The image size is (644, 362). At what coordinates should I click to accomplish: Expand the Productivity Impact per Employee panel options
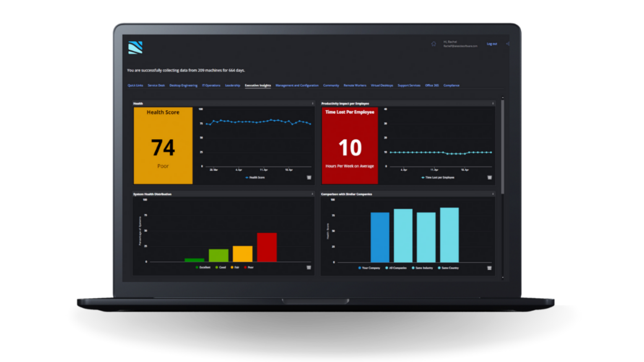click(493, 103)
